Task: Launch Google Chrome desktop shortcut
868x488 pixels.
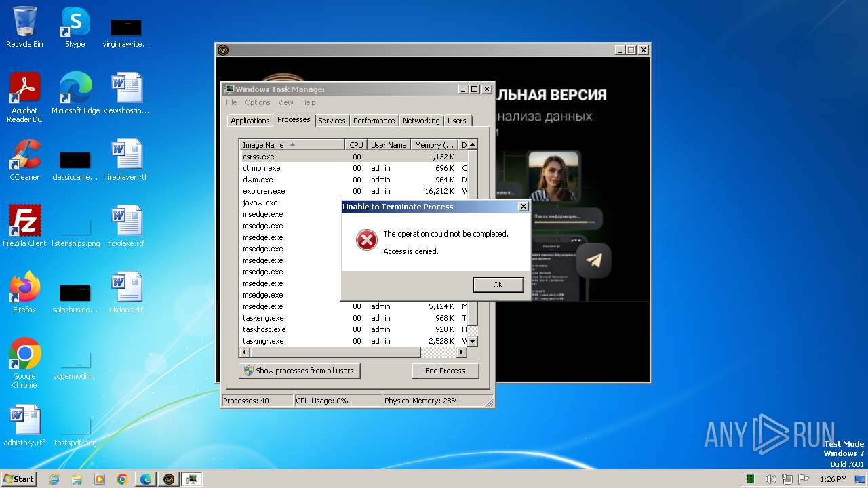Action: click(x=24, y=363)
